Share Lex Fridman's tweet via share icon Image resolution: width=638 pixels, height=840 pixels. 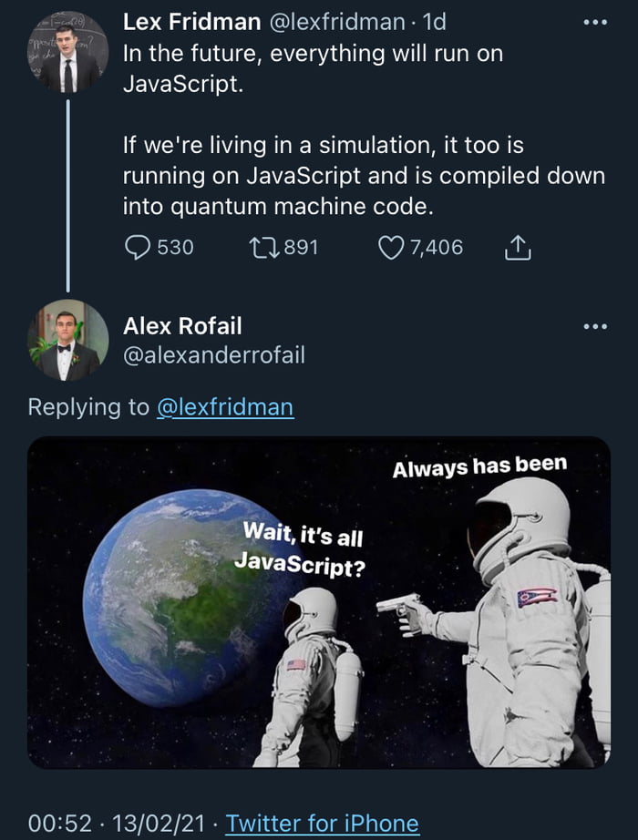coord(517,247)
